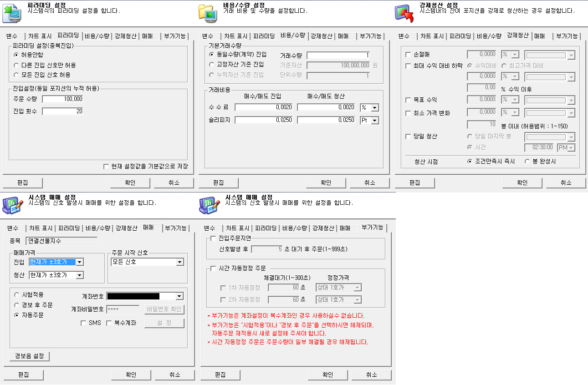
Task: Check the 진입주문지연 option
Action: (213, 238)
